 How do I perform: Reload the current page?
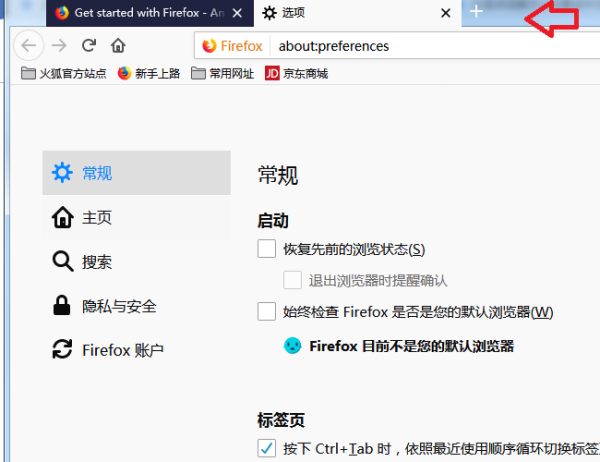click(89, 46)
